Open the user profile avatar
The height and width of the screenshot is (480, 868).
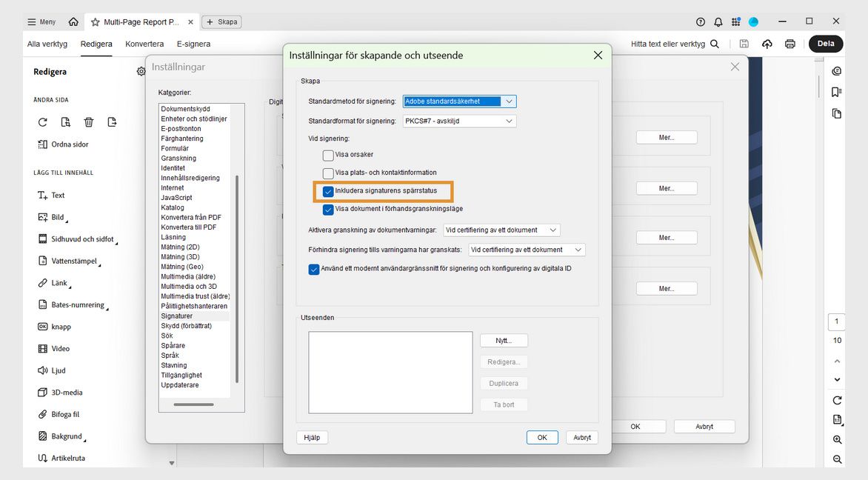pos(753,22)
